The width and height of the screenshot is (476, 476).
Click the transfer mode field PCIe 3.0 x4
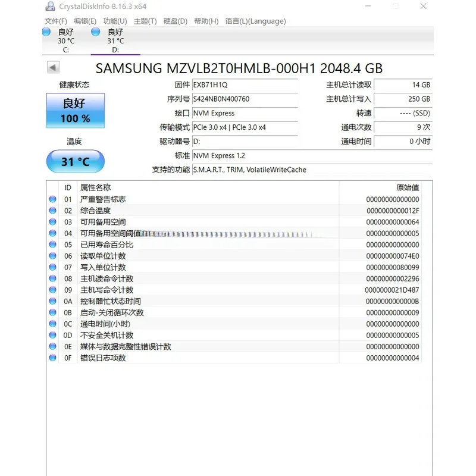245,127
